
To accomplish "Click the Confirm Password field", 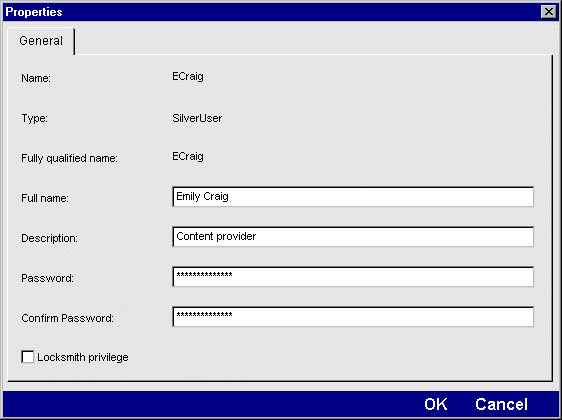I will point(353,316).
